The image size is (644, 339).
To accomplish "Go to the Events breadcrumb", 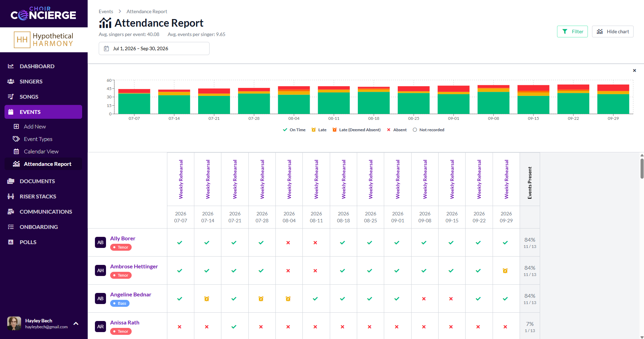I will point(106,11).
